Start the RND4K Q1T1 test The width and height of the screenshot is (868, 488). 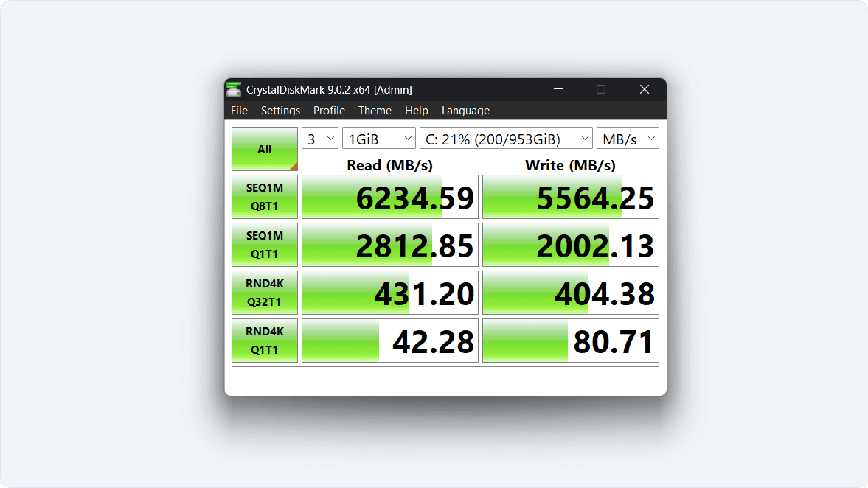tap(265, 341)
